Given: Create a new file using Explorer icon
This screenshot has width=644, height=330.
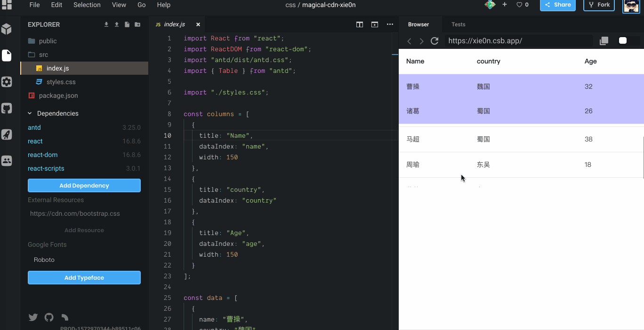Looking at the screenshot, I should click(127, 24).
